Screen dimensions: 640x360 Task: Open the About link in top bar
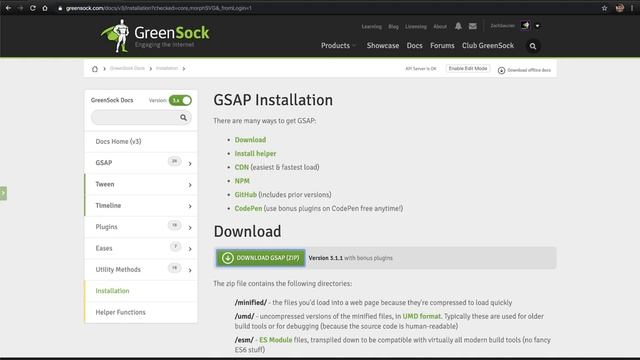click(x=440, y=27)
